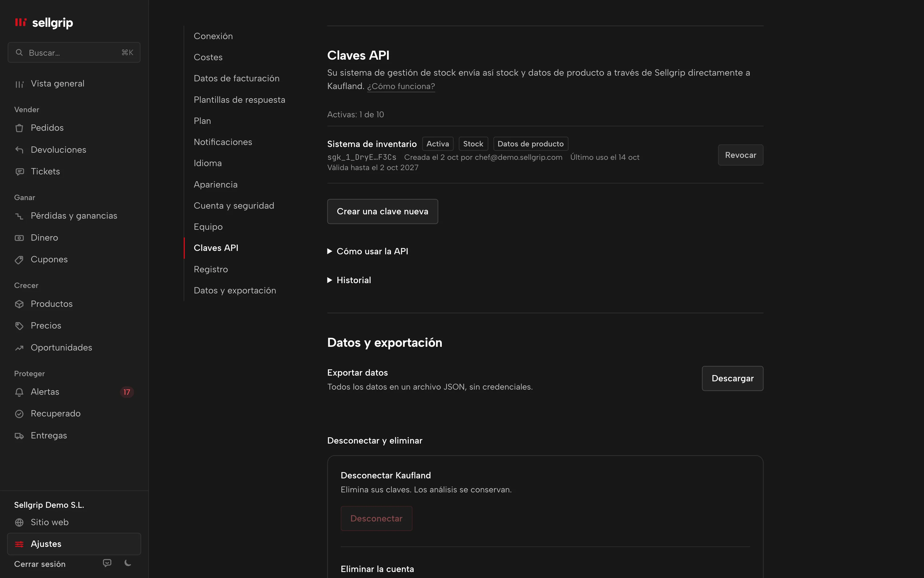Click key prefix sgk_1_DryE…F3Cs
The width and height of the screenshot is (924, 578).
pos(362,157)
